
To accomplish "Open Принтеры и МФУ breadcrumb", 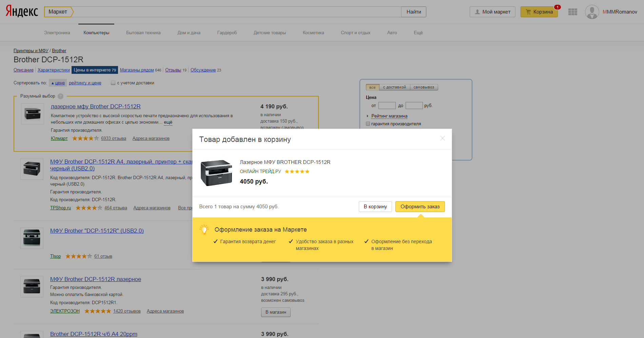I will [x=31, y=51].
